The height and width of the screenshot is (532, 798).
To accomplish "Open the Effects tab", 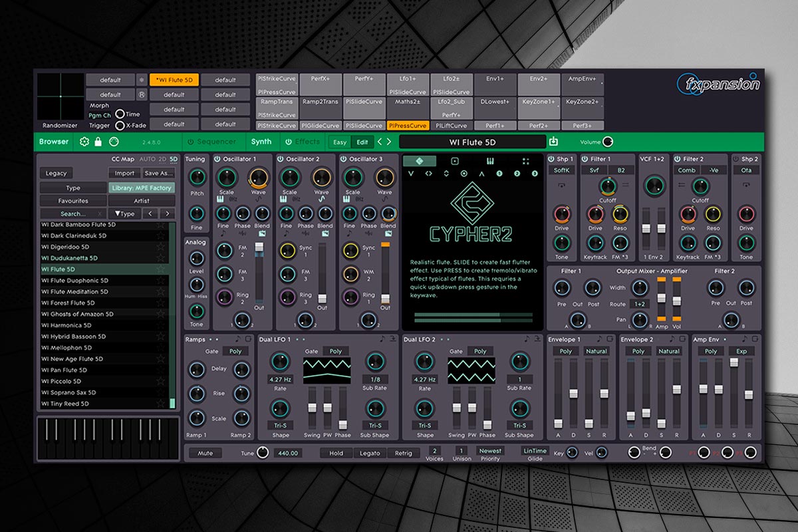I will pyautogui.click(x=308, y=142).
